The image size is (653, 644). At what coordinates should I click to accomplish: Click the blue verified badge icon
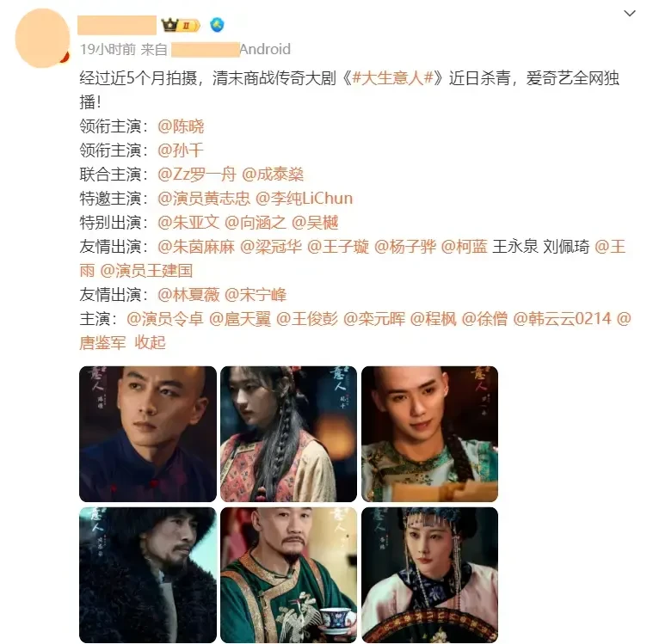click(x=217, y=25)
